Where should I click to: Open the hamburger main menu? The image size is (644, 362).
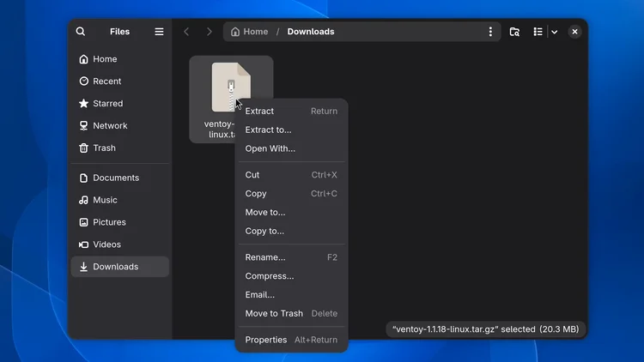click(159, 32)
